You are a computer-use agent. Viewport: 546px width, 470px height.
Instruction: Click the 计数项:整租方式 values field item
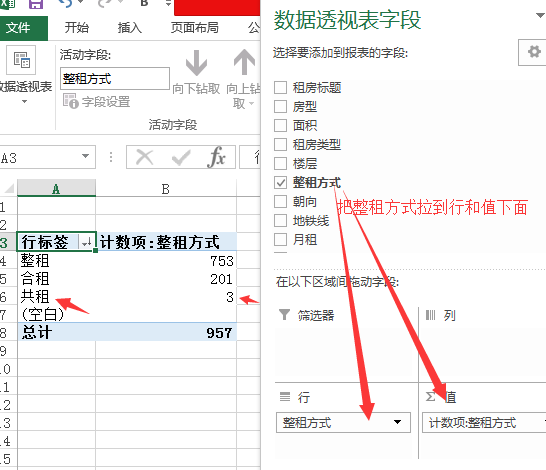(484, 422)
